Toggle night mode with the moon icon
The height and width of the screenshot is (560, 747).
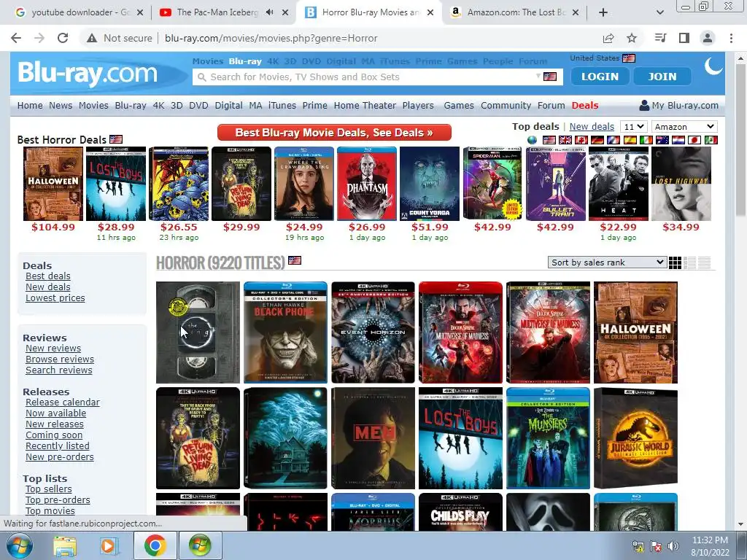(713, 66)
